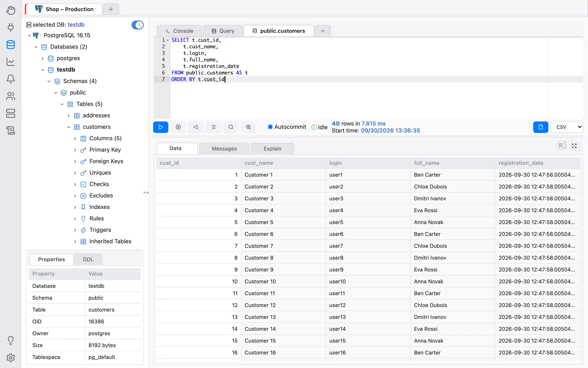This screenshot has height=368, width=588.
Task: Click the list icon in query toolbar
Action: 213,127
